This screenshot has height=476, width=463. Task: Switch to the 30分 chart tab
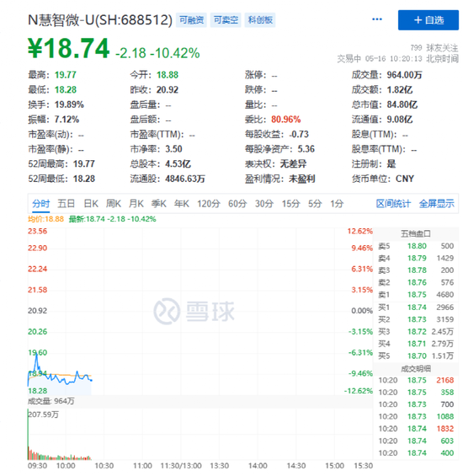(x=264, y=203)
